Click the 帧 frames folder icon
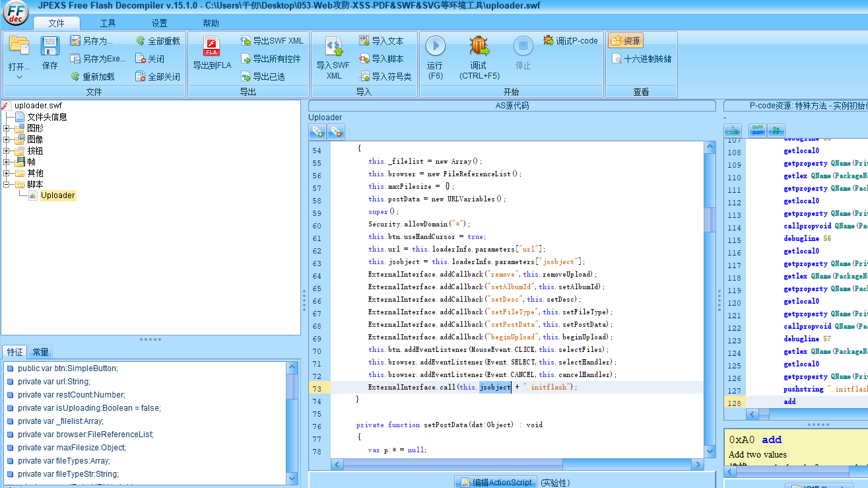 pyautogui.click(x=19, y=162)
